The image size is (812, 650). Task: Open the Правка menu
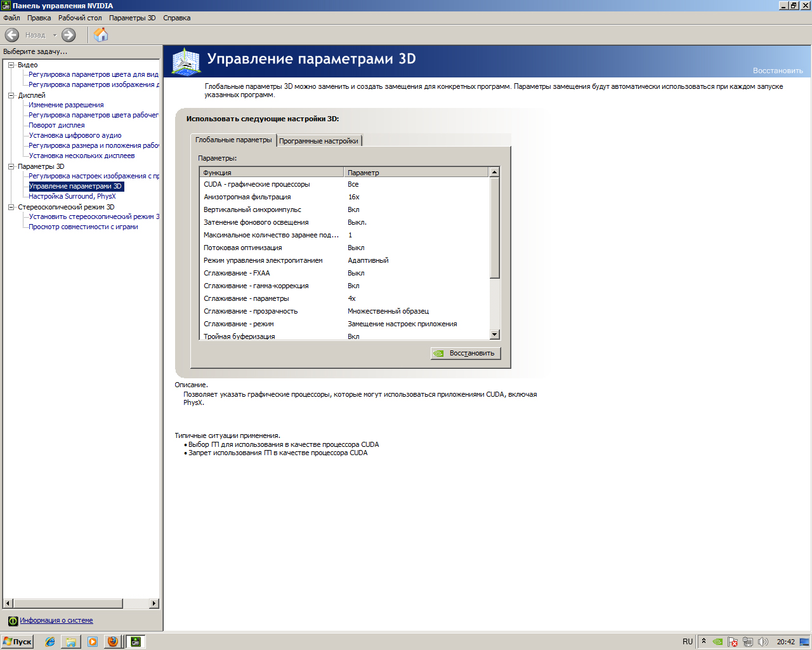[x=39, y=18]
